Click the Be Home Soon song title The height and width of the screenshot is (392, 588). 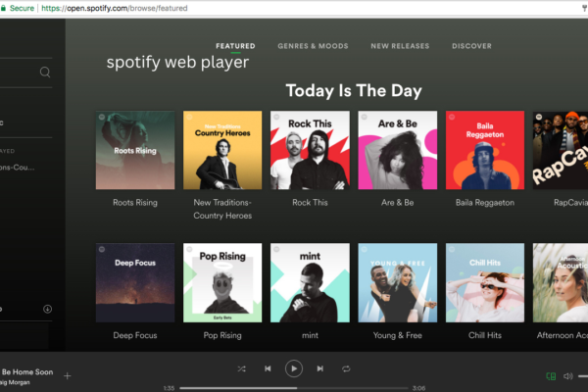pos(27,372)
